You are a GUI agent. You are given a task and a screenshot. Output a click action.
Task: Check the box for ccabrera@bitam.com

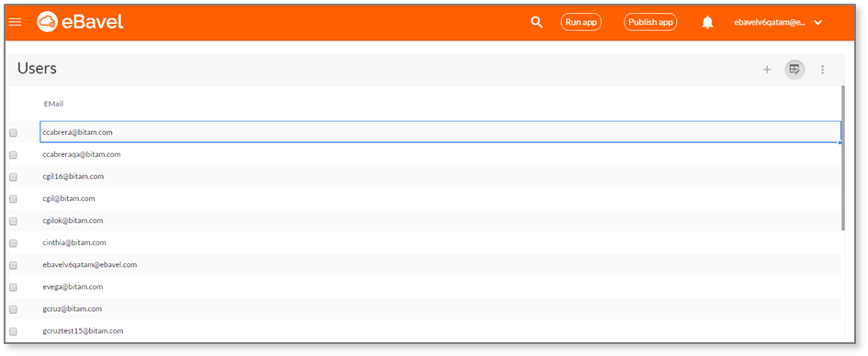coord(13,133)
